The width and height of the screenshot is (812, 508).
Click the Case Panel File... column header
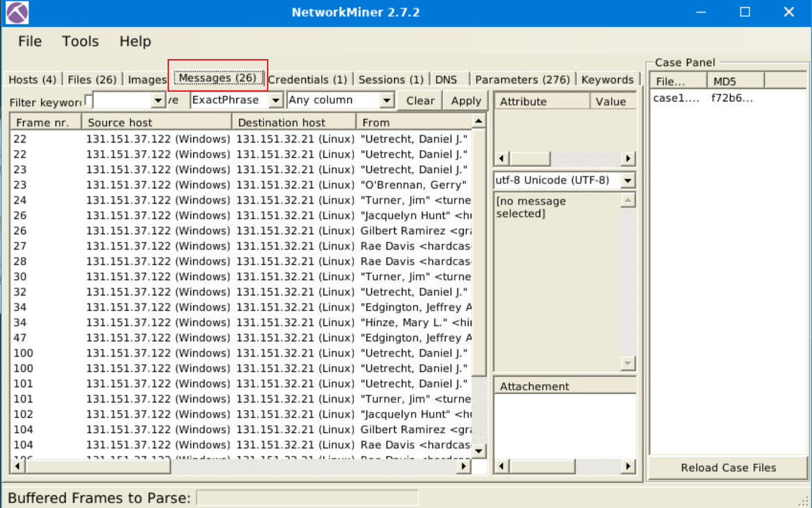coord(679,81)
